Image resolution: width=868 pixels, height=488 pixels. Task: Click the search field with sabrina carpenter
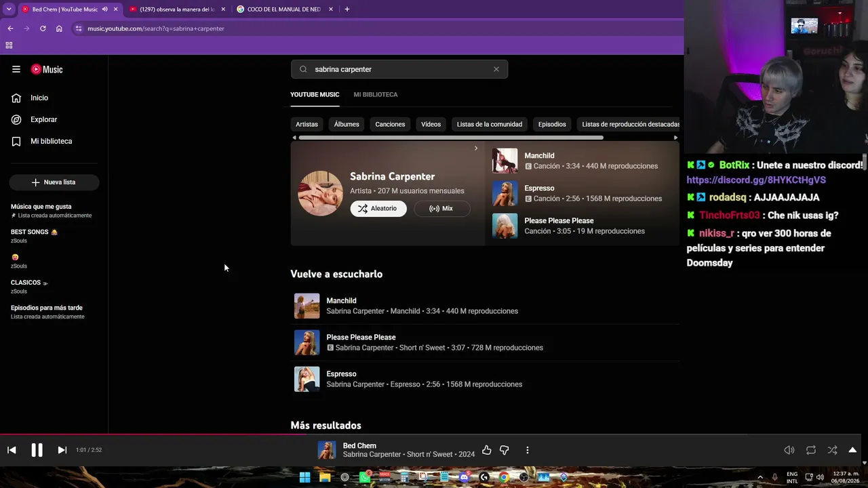[x=400, y=69]
